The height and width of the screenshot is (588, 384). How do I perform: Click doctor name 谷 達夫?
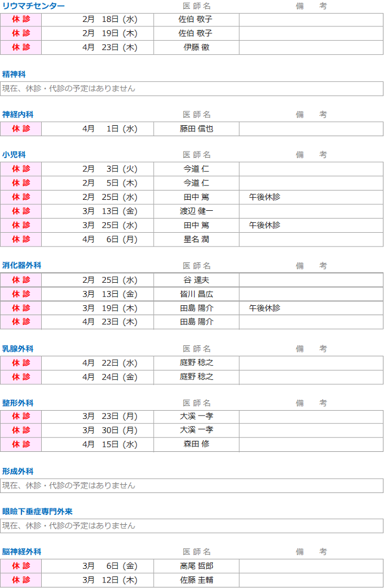(196, 280)
